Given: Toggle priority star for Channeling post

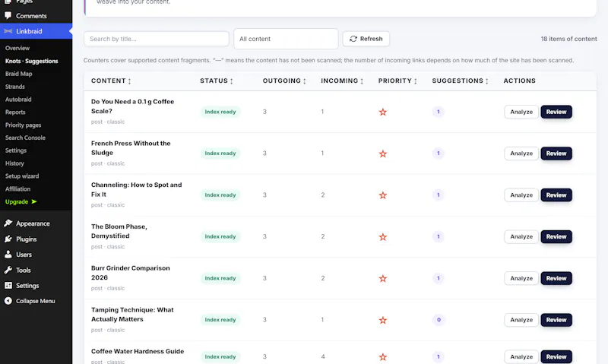Looking at the screenshot, I should coord(383,195).
